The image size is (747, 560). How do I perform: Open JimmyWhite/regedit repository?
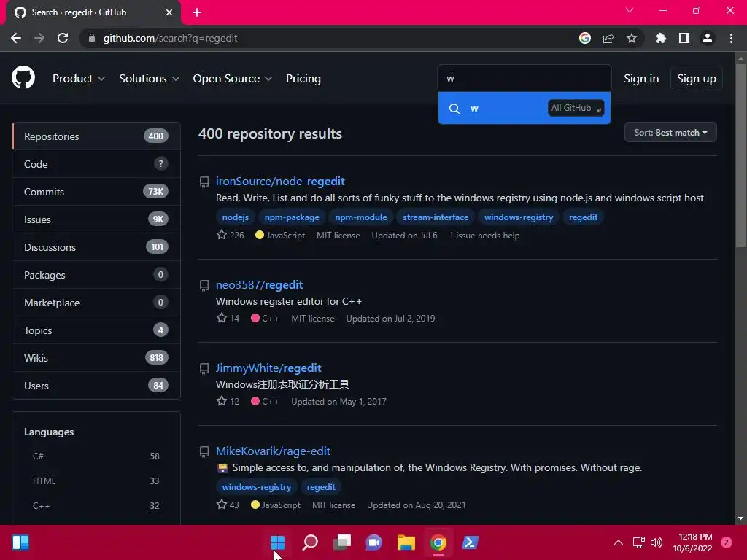[x=268, y=368]
